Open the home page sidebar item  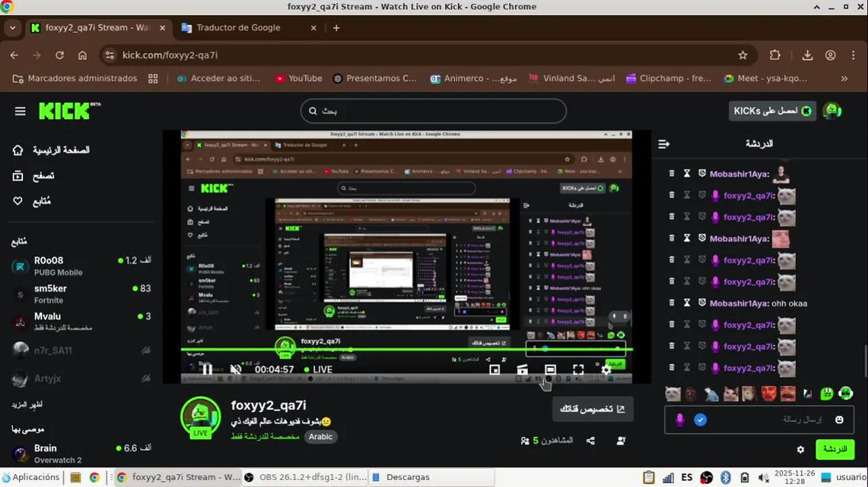coord(52,150)
